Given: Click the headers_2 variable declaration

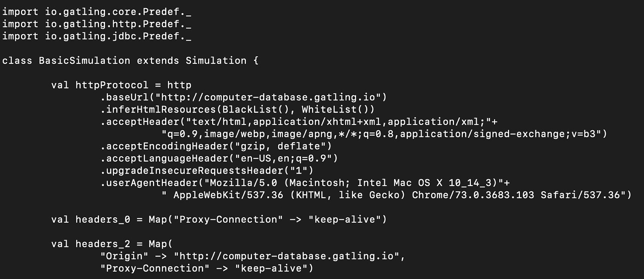Looking at the screenshot, I should 112,244.
